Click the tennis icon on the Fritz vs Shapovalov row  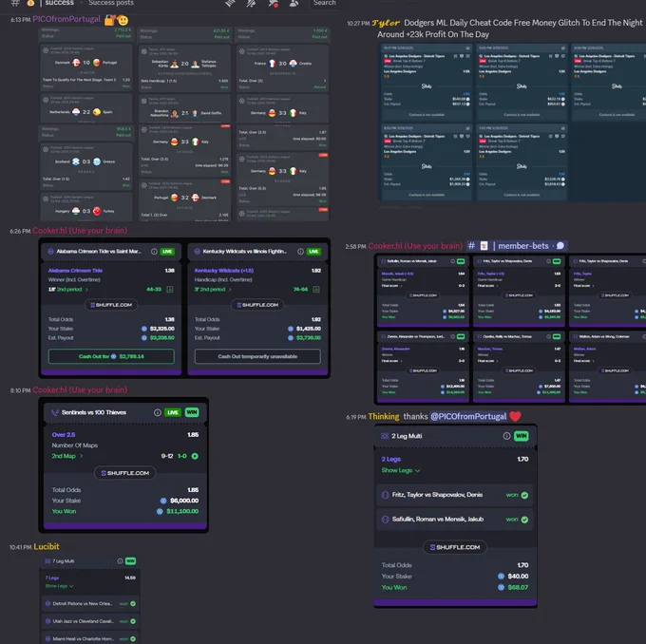(x=385, y=495)
